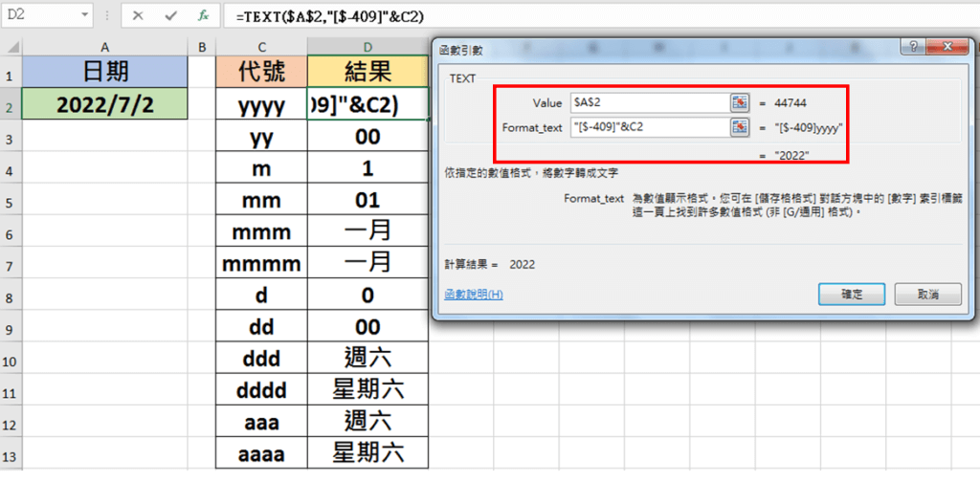
Task: Click the Insert Function fx icon
Action: point(202,16)
